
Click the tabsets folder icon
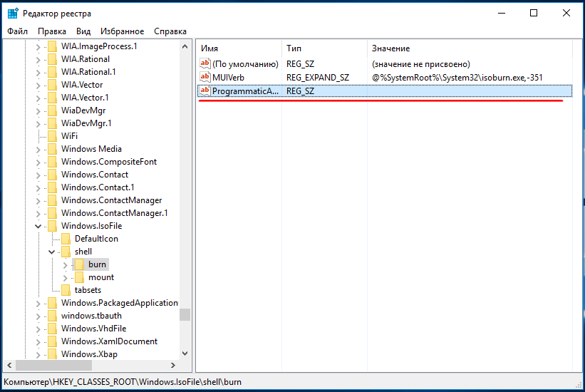click(66, 290)
